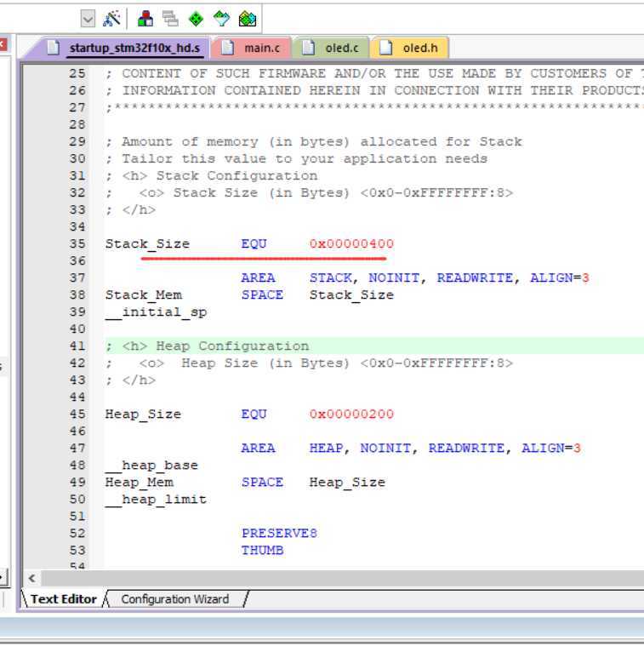644x646 pixels.
Task: Open the Pack Installer icon
Action: pyautogui.click(x=248, y=19)
